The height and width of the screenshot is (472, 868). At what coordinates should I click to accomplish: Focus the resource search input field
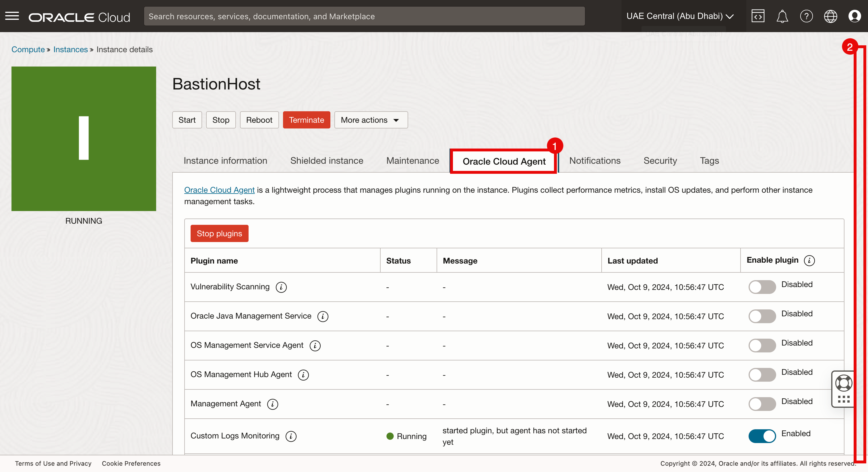[x=364, y=16]
